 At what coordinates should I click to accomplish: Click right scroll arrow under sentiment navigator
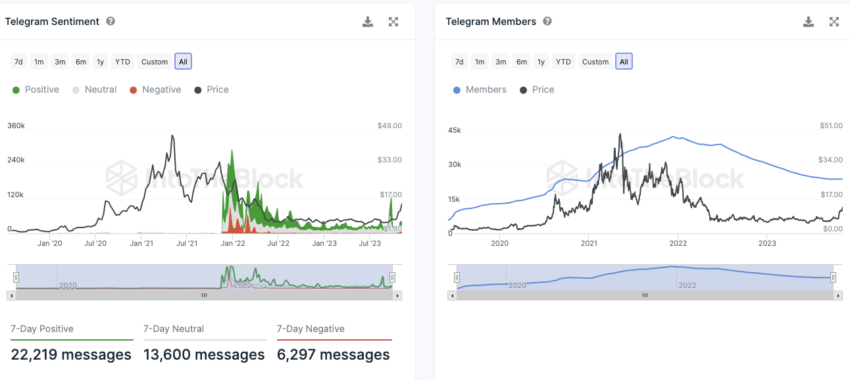[x=398, y=295]
